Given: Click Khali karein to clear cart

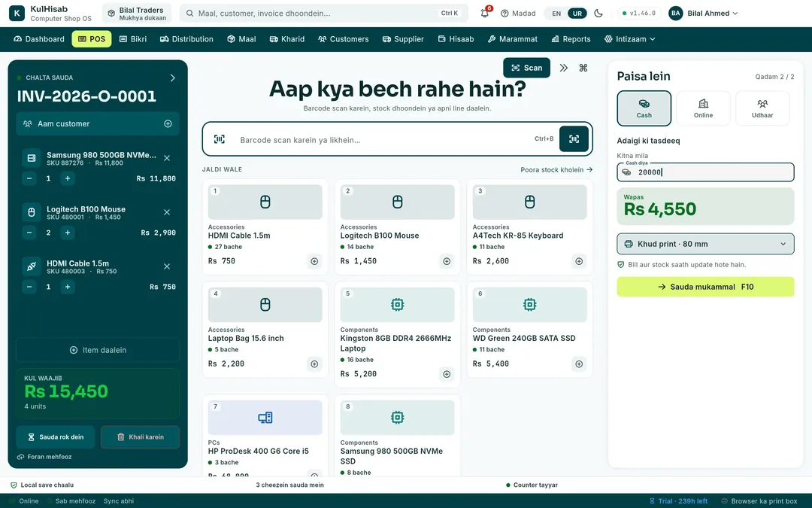Looking at the screenshot, I should tap(141, 437).
